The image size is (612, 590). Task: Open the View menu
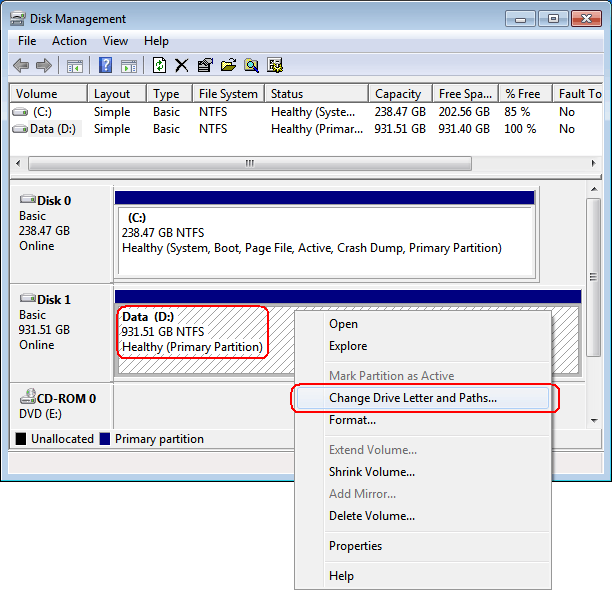click(115, 41)
